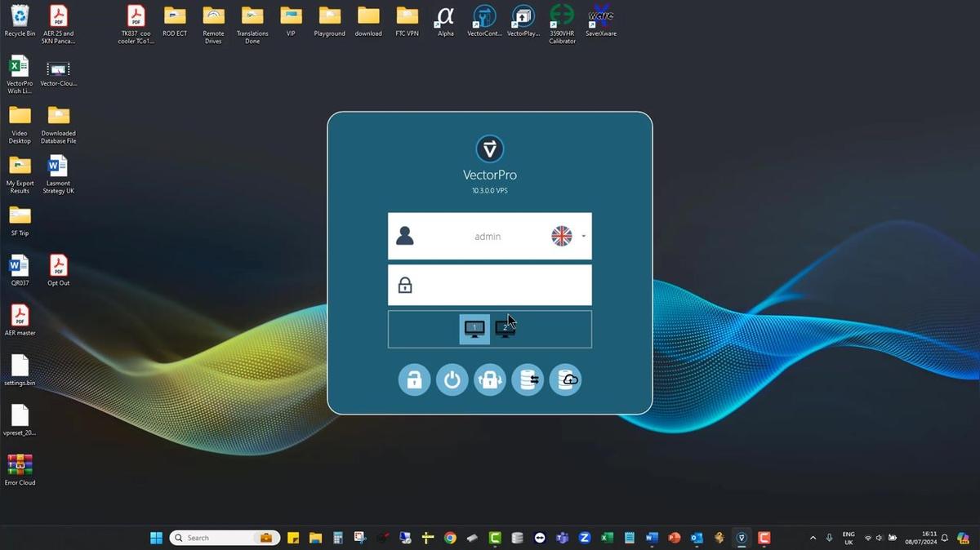Select the VectorCont... desktop shortcut
The image size is (980, 550).
coord(484,22)
